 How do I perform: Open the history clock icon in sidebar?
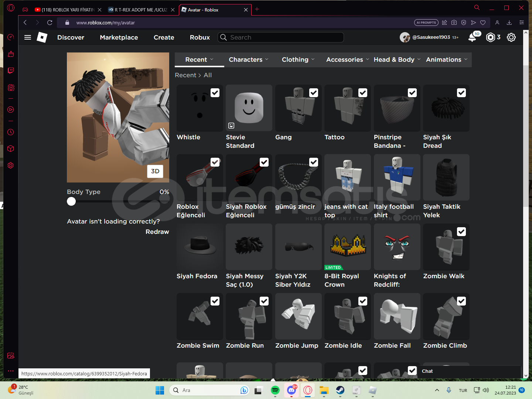[x=11, y=132]
